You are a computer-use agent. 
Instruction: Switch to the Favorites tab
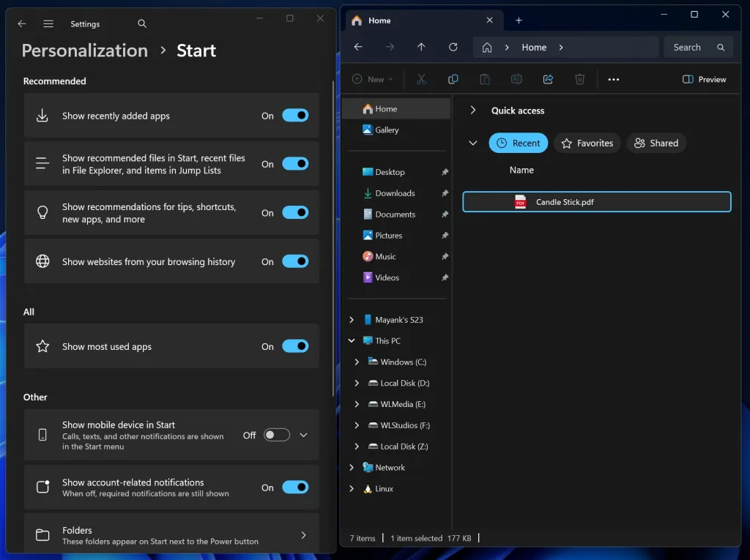(x=587, y=143)
